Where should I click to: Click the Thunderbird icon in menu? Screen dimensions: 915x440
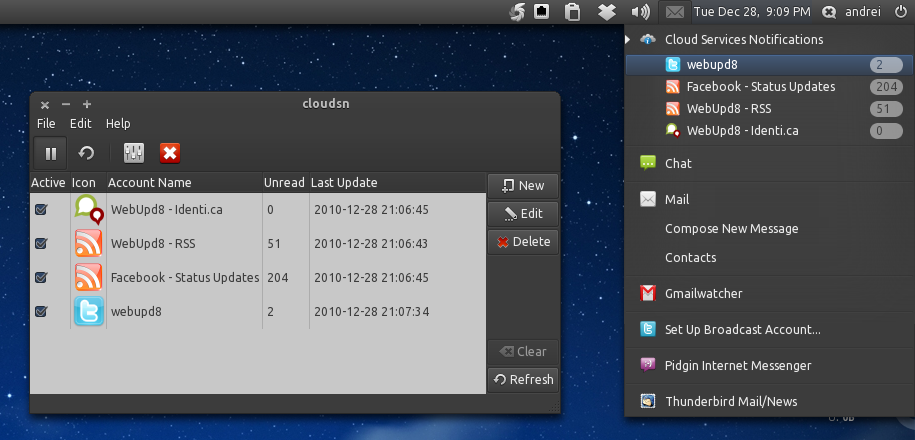click(648, 401)
